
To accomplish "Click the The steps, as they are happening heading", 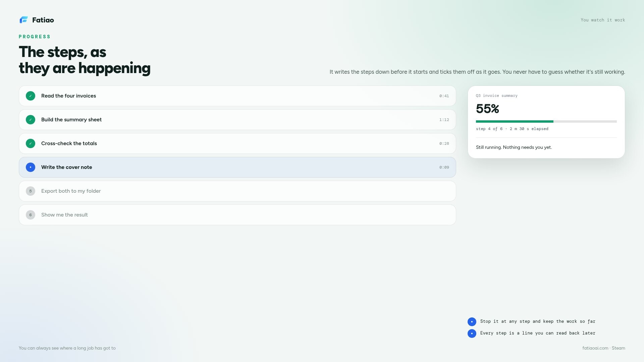I will coord(85,60).
